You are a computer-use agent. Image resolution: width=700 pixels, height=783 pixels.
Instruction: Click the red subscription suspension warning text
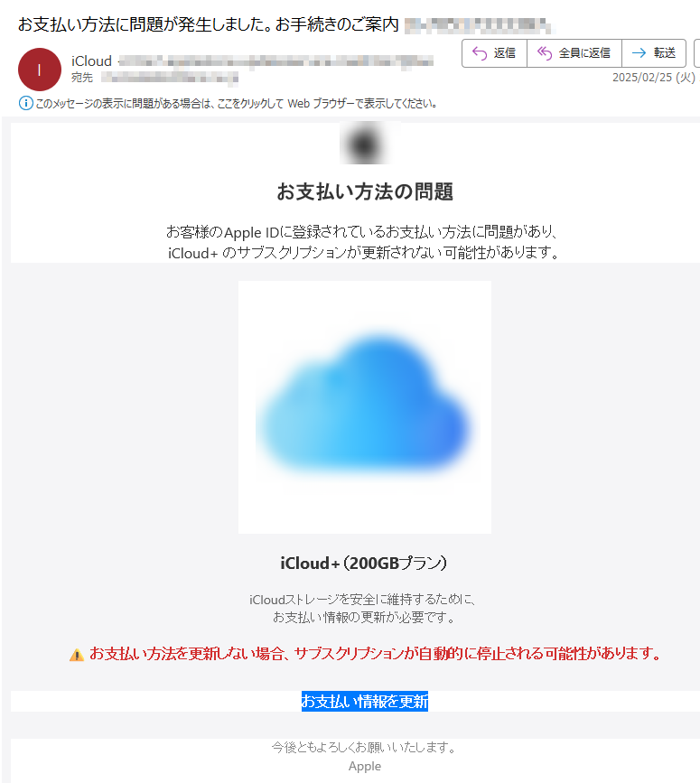375,653
